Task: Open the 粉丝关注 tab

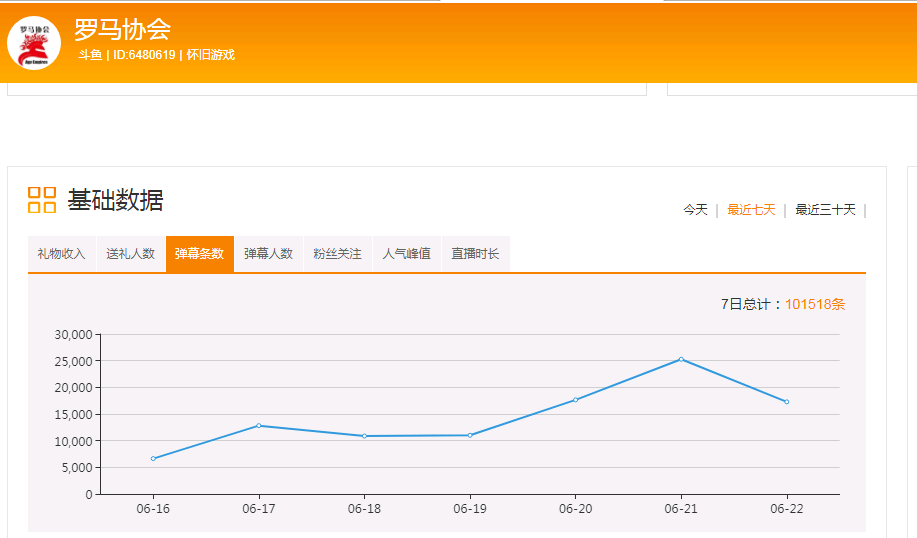Action: point(338,254)
